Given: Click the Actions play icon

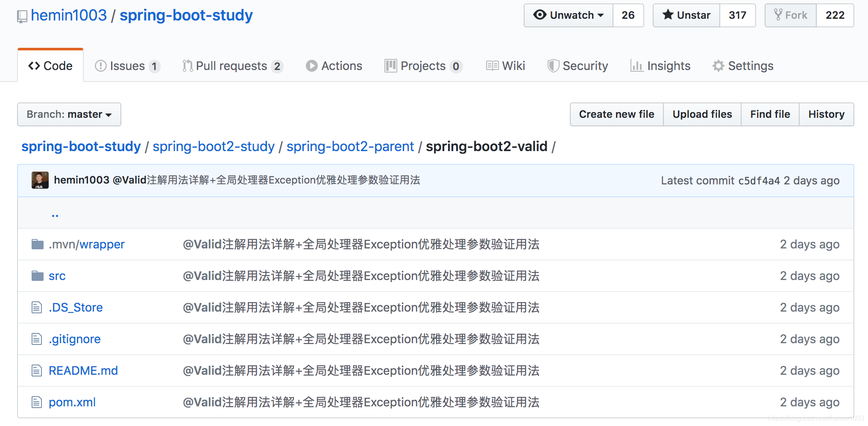Looking at the screenshot, I should 312,66.
